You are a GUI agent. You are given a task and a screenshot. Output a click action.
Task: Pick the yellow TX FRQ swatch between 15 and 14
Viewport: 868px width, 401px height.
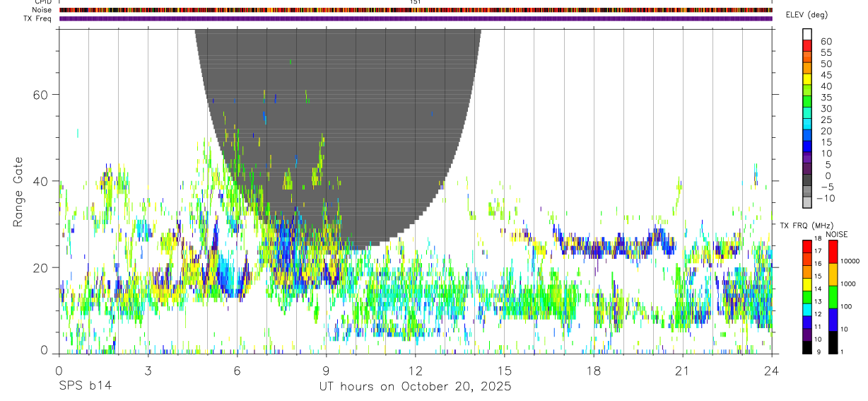(807, 284)
